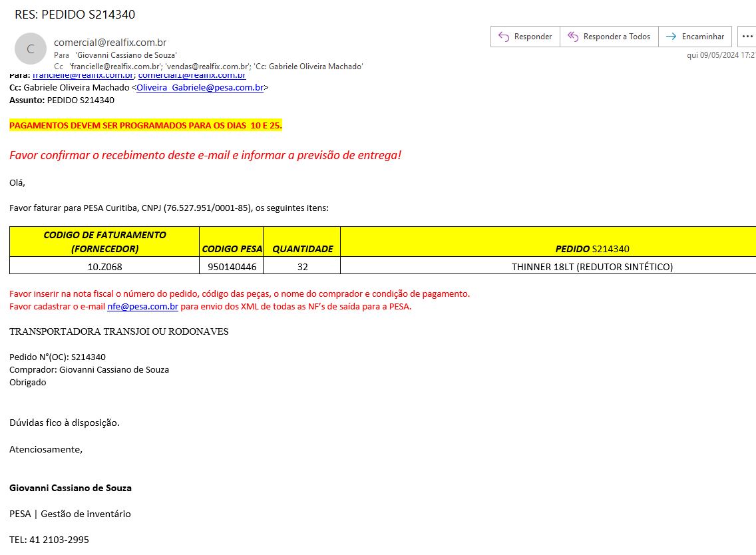Select 'Cc: Gabriele Oliveira Machado' recipient in header
The height and width of the screenshot is (555, 756).
coord(308,67)
